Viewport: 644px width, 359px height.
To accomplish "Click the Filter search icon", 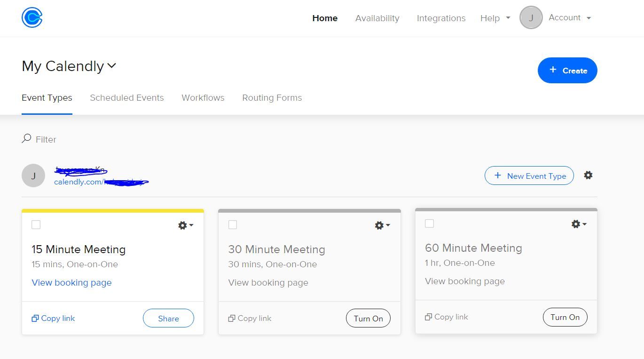I will [26, 139].
